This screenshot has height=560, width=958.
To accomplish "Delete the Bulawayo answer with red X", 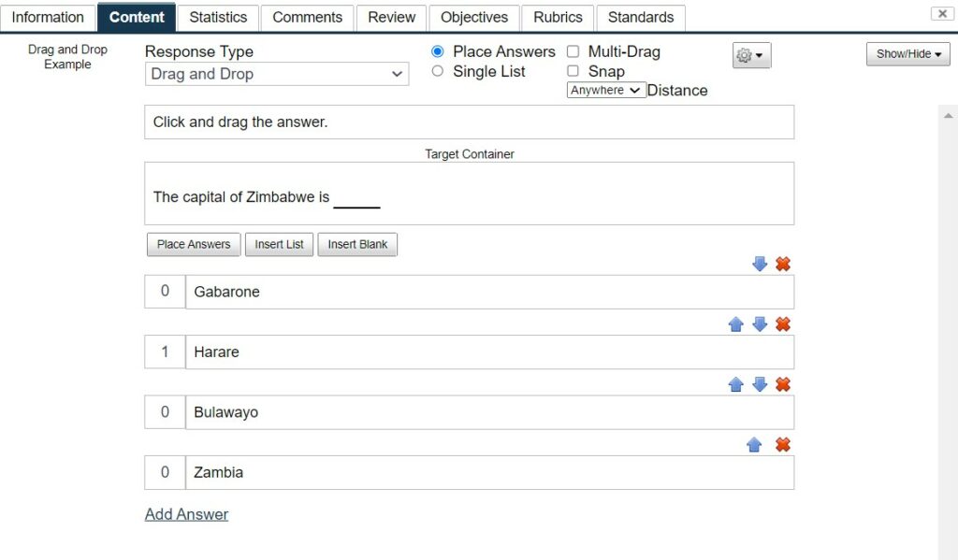I will tap(783, 384).
